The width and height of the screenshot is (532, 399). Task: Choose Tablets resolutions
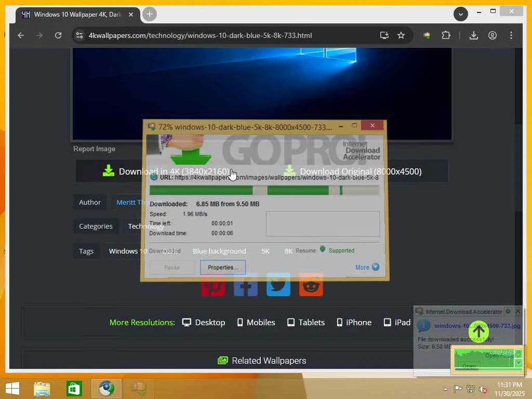[x=306, y=322]
